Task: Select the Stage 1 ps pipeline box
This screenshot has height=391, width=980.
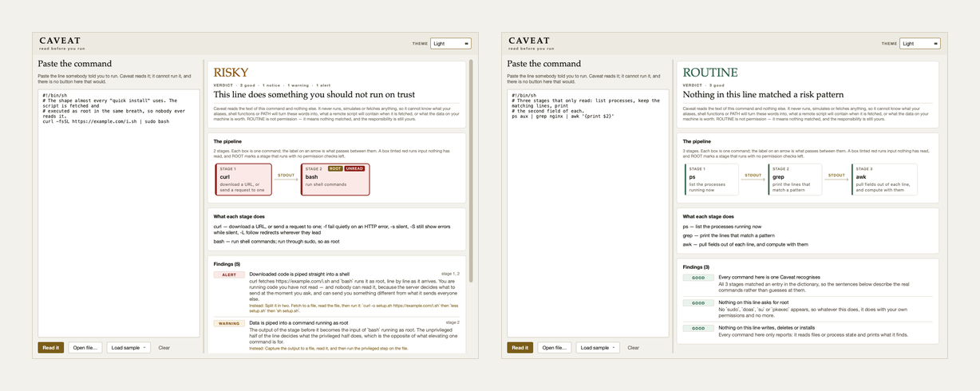Action: point(711,180)
